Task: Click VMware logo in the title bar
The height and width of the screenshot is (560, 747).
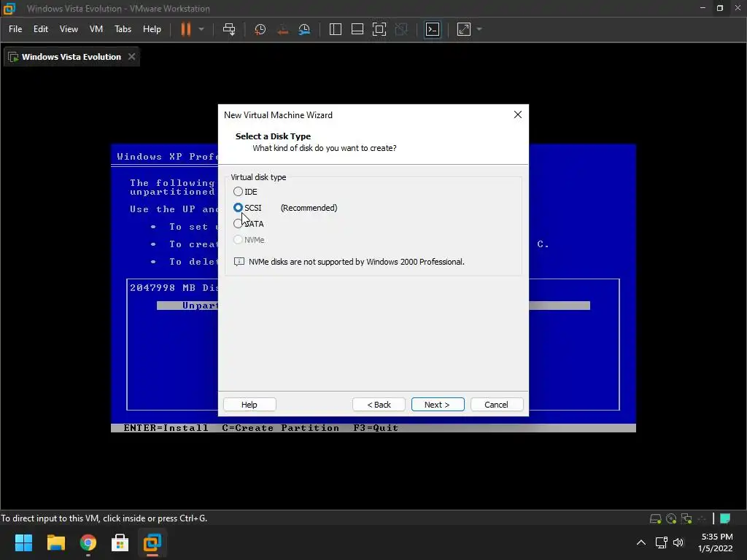Action: pos(9,9)
